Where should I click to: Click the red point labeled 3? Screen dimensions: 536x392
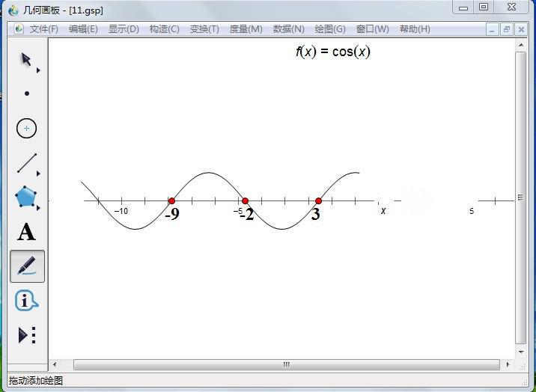[x=318, y=200]
